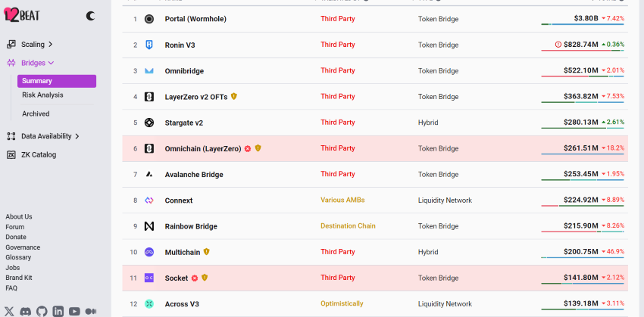Open Risk Analysis page
The height and width of the screenshot is (317, 644).
(x=42, y=95)
